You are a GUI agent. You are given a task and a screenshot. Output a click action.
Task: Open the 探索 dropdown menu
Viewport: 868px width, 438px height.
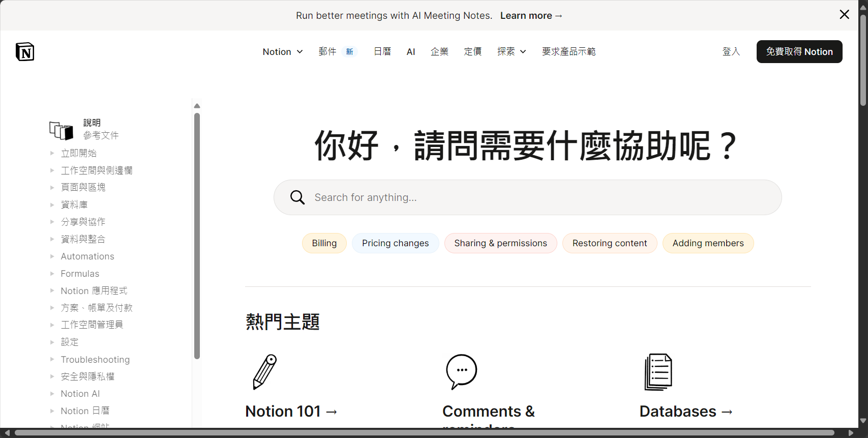click(x=512, y=51)
